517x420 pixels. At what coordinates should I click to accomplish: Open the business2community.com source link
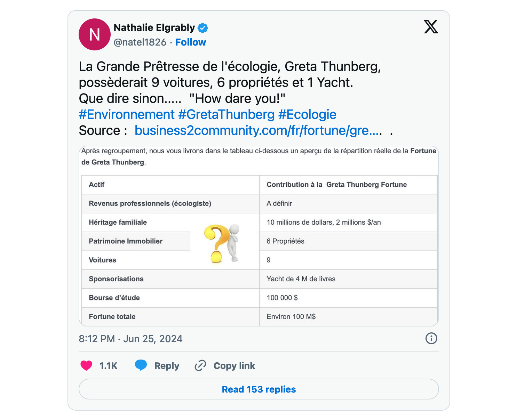(258, 130)
